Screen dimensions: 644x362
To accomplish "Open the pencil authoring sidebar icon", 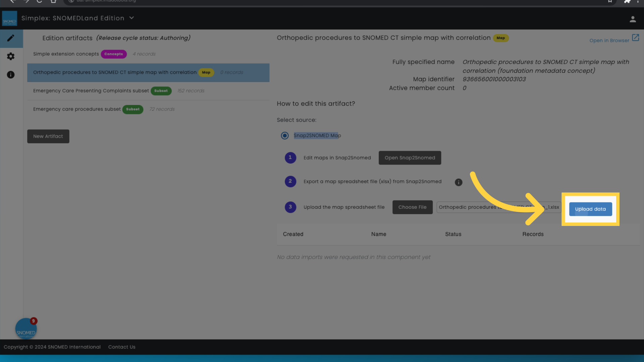I will (11, 38).
